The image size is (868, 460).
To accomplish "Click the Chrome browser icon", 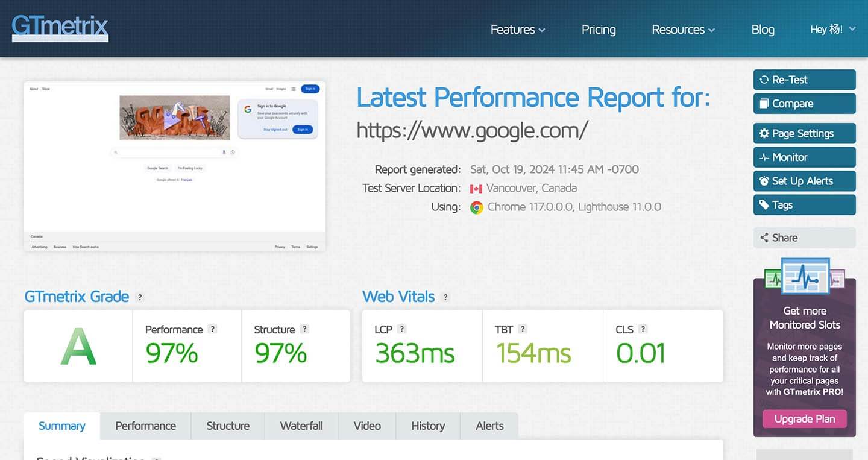I will 477,207.
